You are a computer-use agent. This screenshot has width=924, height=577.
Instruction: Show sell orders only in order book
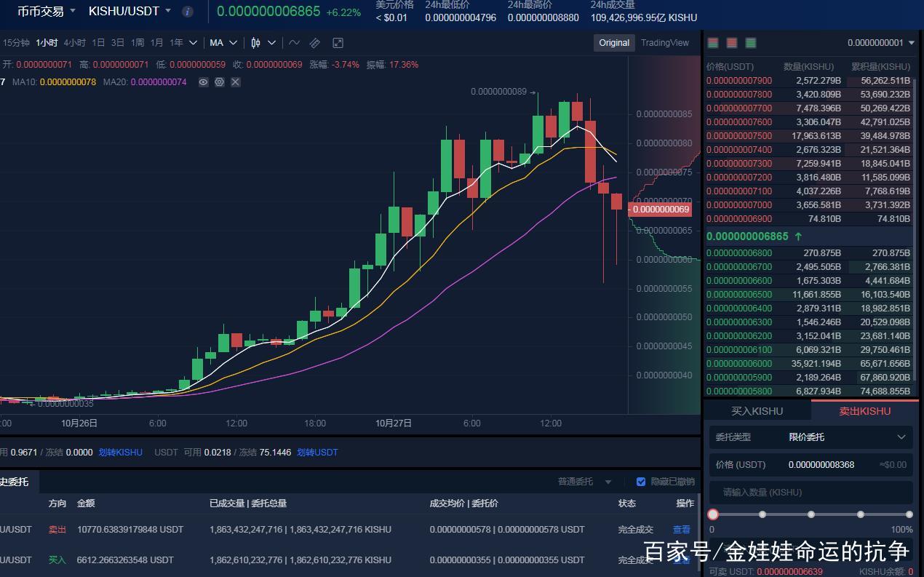pyautogui.click(x=732, y=43)
